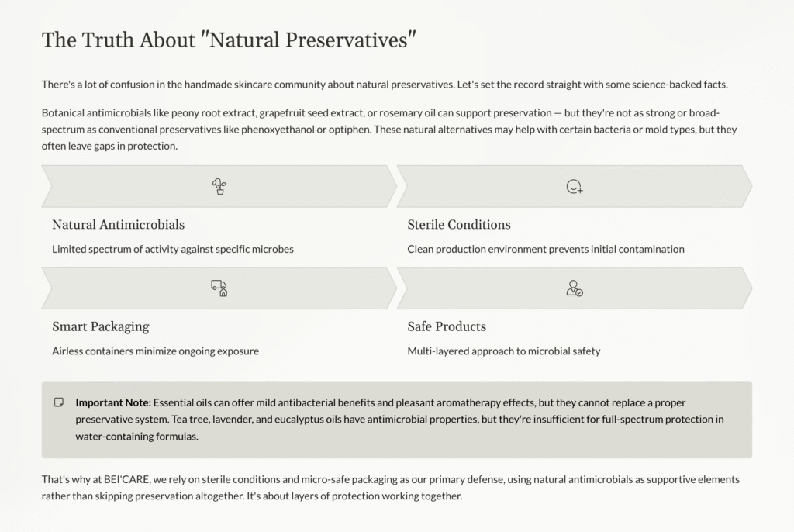Click the "often leave gaps in protection" line
794x532 pixels.
[x=109, y=146]
